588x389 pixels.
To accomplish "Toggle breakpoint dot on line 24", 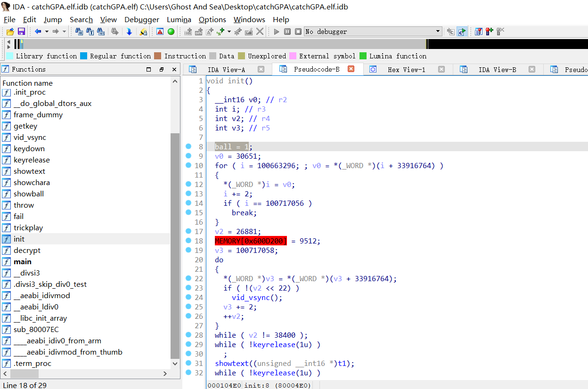I will pos(188,297).
